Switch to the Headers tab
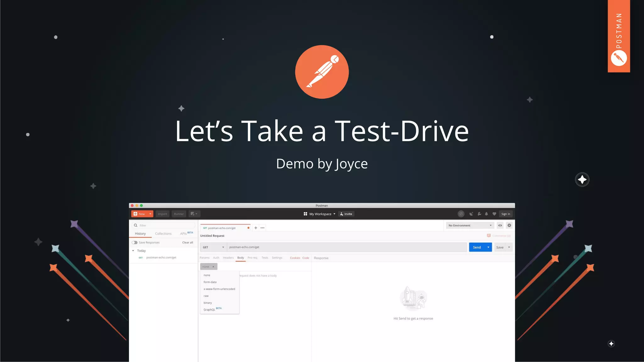 click(x=228, y=258)
